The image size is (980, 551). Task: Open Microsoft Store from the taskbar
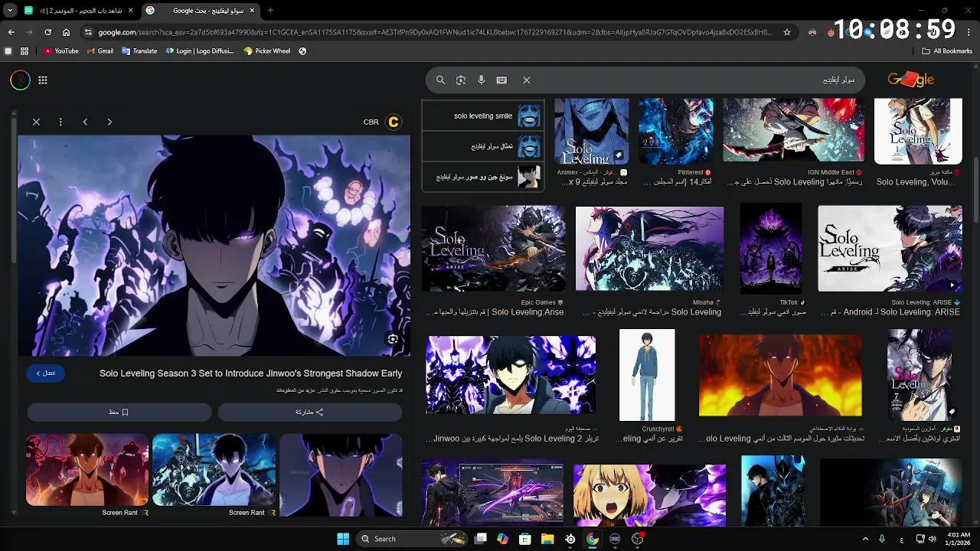pyautogui.click(x=525, y=539)
